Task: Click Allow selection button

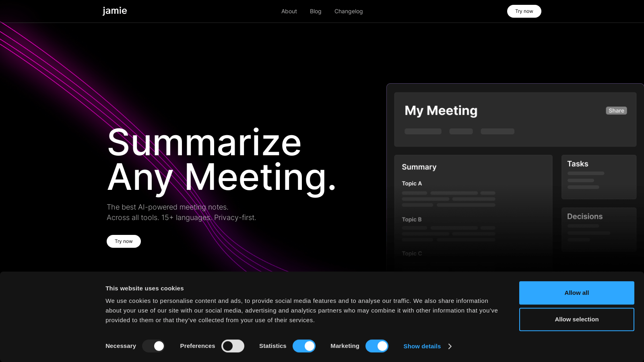Action: [x=576, y=319]
